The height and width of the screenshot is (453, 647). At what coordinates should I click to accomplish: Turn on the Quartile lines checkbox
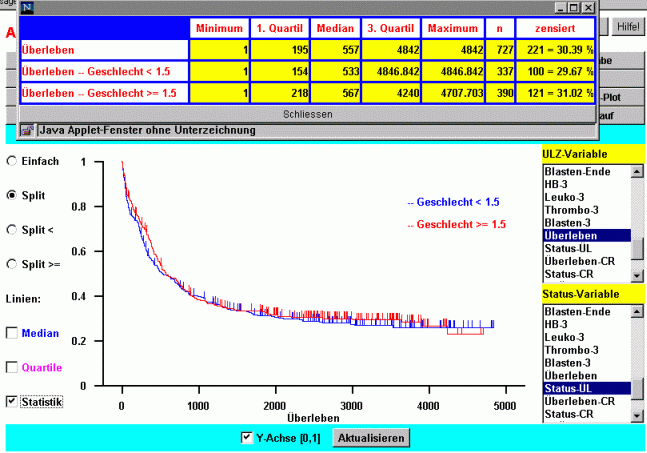(12, 367)
